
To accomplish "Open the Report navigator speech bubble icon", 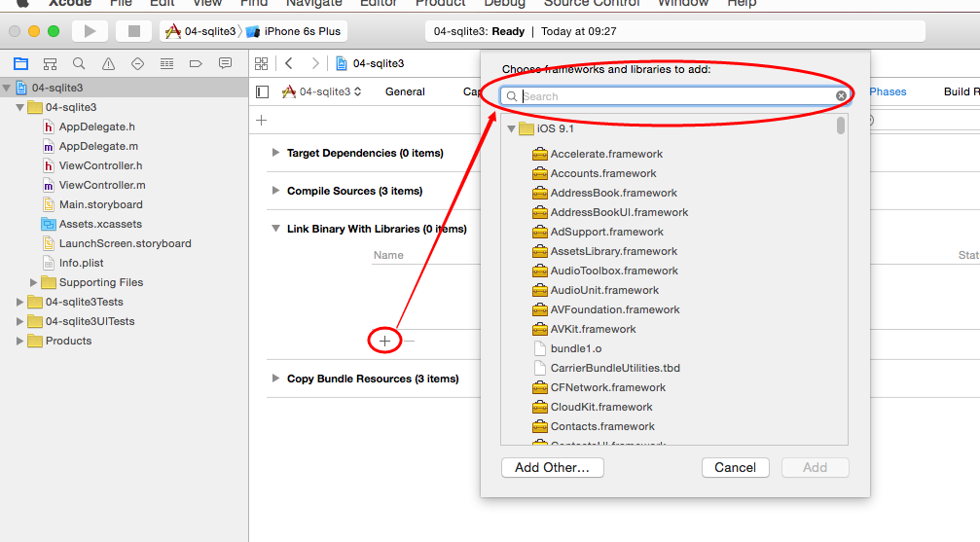I will click(225, 63).
